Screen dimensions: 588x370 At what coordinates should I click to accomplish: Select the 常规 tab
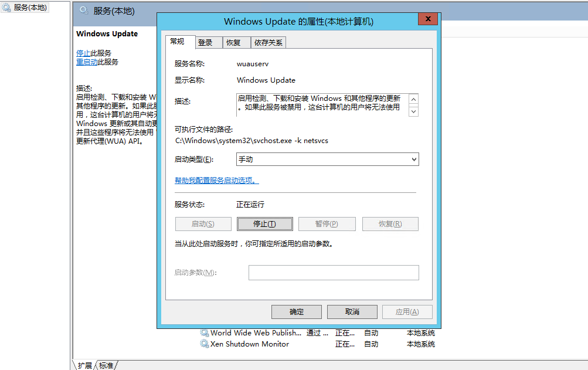(177, 42)
